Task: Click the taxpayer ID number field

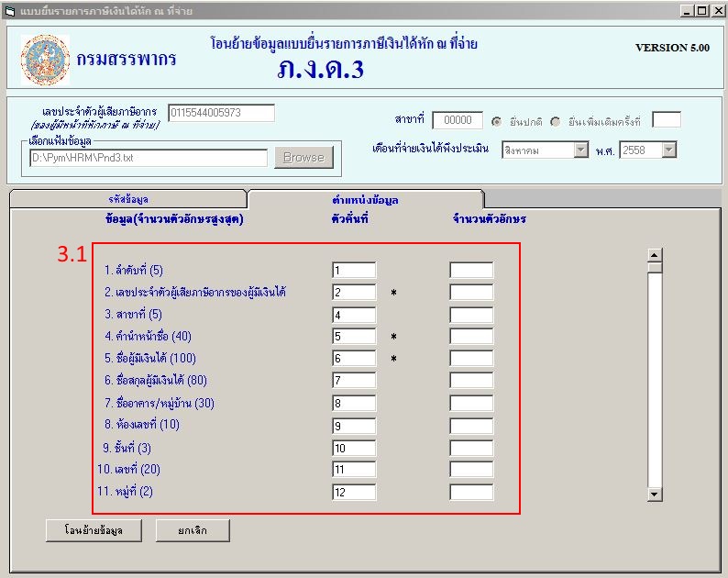Action: tap(221, 113)
